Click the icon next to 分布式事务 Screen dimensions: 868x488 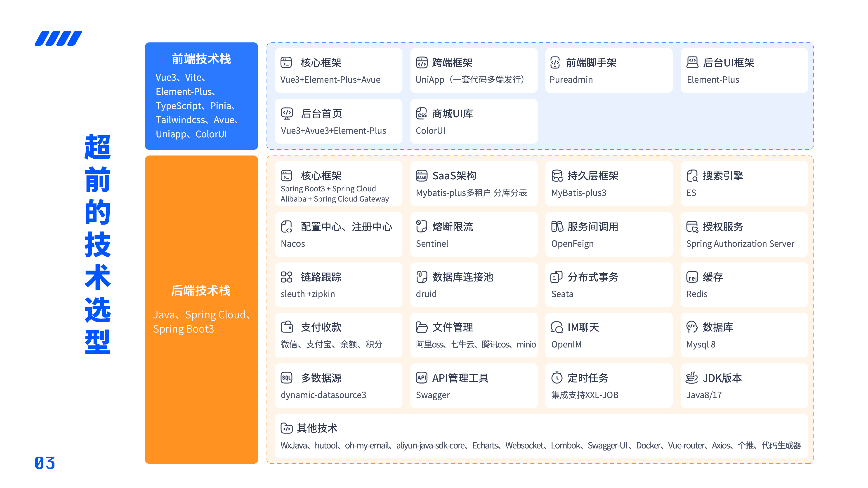556,277
